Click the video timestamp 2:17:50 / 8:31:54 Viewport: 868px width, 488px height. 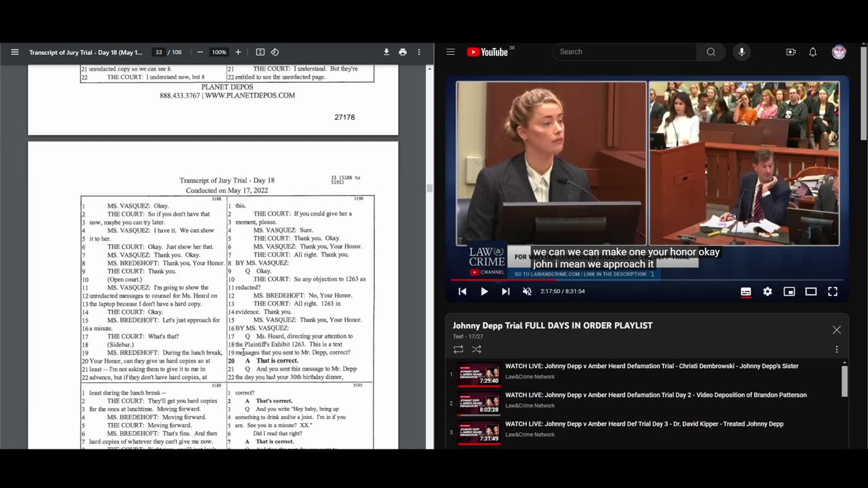[563, 291]
